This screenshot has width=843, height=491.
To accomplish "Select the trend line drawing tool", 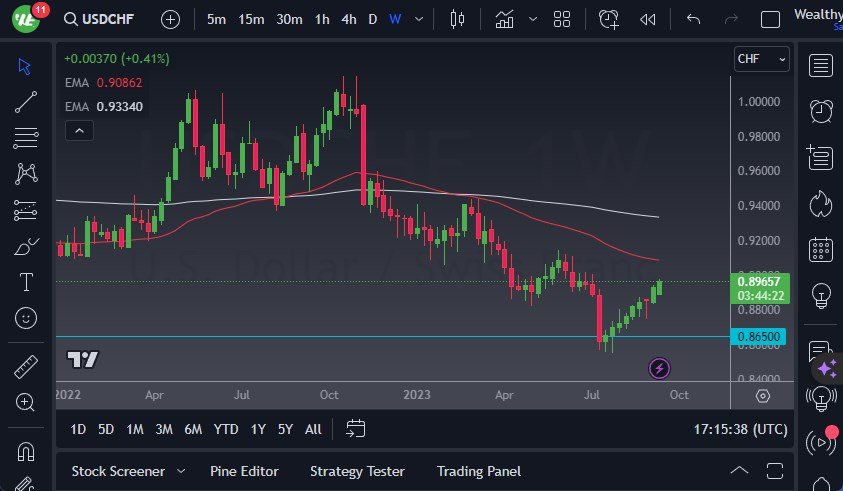I will 26,101.
